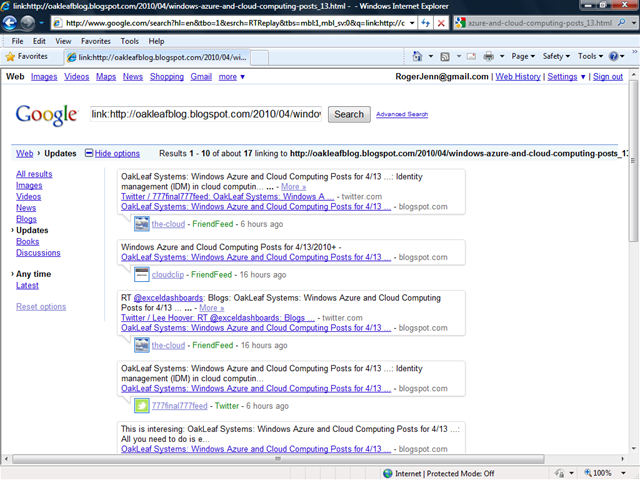Image resolution: width=640 pixels, height=480 pixels.
Task: Open Gmail link in top navigation
Action: pos(201,77)
